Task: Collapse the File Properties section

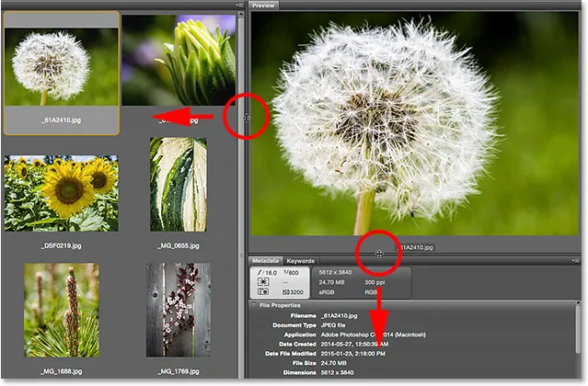Action: tap(254, 304)
